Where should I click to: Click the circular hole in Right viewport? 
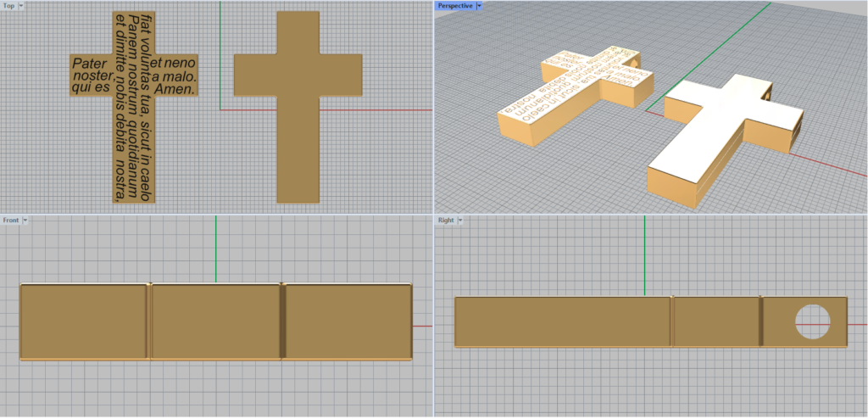pyautogui.click(x=812, y=321)
